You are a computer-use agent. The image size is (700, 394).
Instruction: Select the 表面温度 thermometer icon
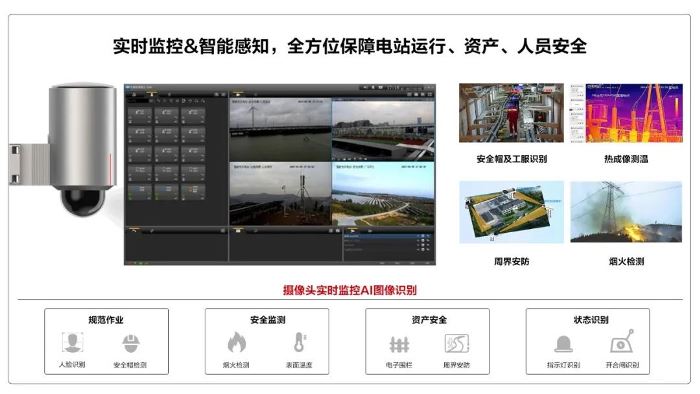pyautogui.click(x=300, y=343)
